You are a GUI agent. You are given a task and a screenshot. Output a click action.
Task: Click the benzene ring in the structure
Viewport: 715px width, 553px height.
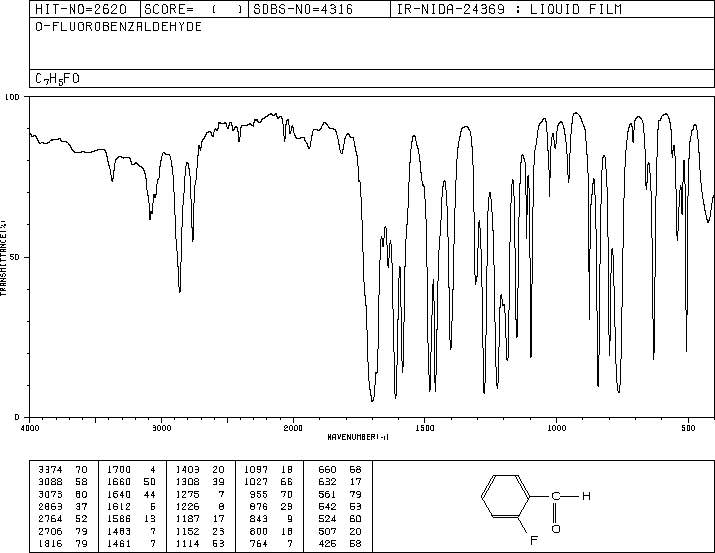505,496
